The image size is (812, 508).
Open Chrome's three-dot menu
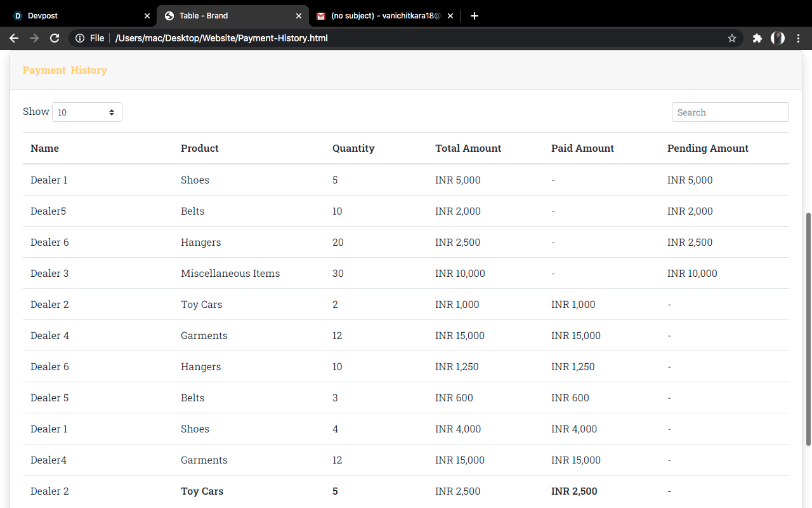coord(798,38)
